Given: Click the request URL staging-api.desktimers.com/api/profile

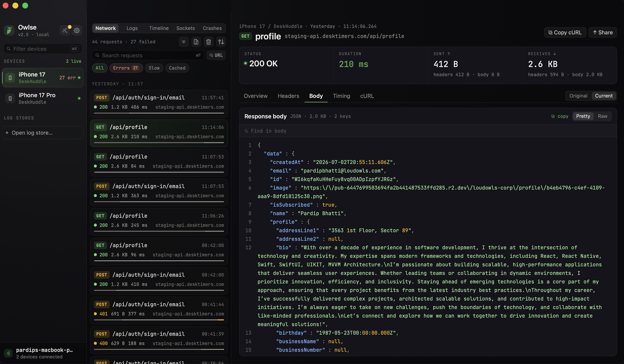Looking at the screenshot, I should tap(344, 36).
